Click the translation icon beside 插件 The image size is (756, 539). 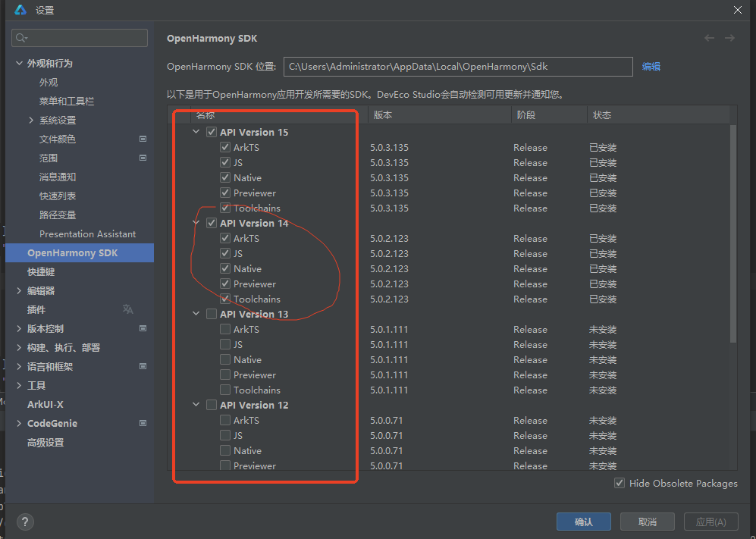(x=127, y=309)
